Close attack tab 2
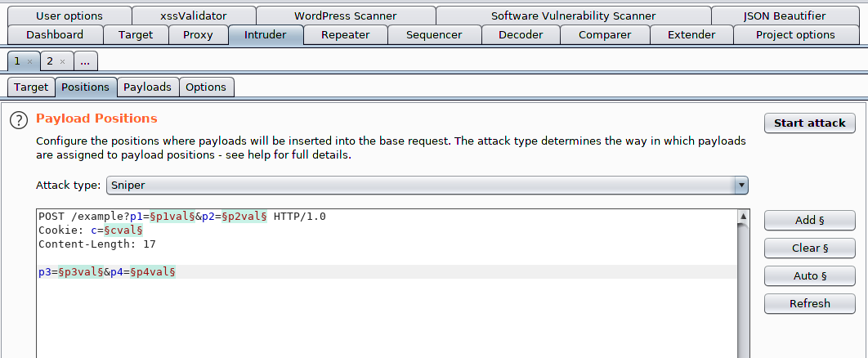 pyautogui.click(x=62, y=61)
